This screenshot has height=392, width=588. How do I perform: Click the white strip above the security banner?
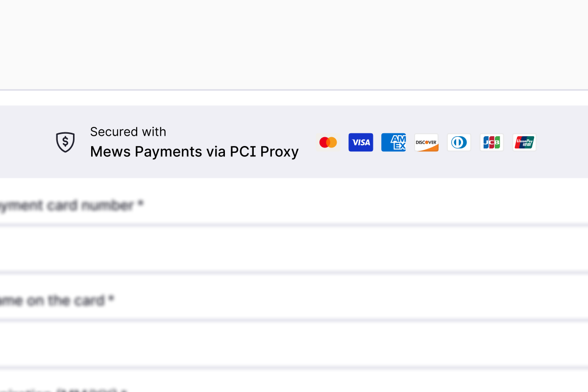[294, 98]
